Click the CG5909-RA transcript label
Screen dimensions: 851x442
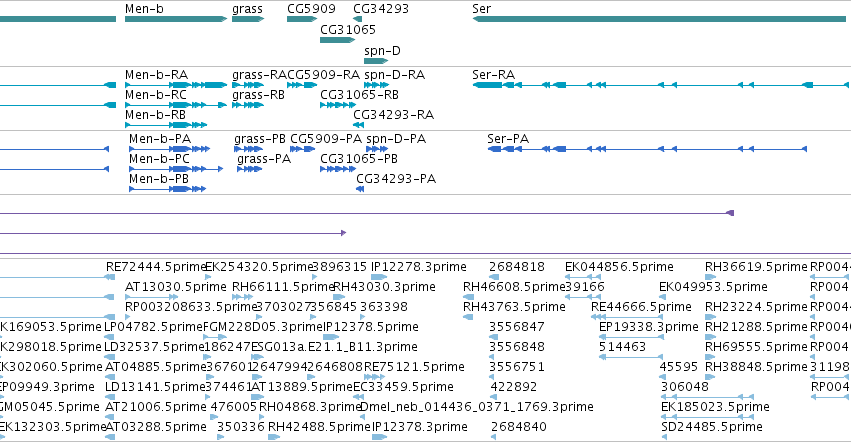[323, 74]
